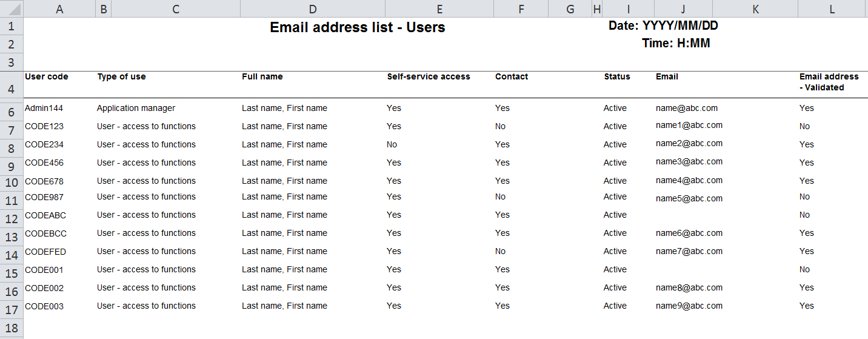
Task: Select the CODEABC user code cell
Action: (x=45, y=215)
